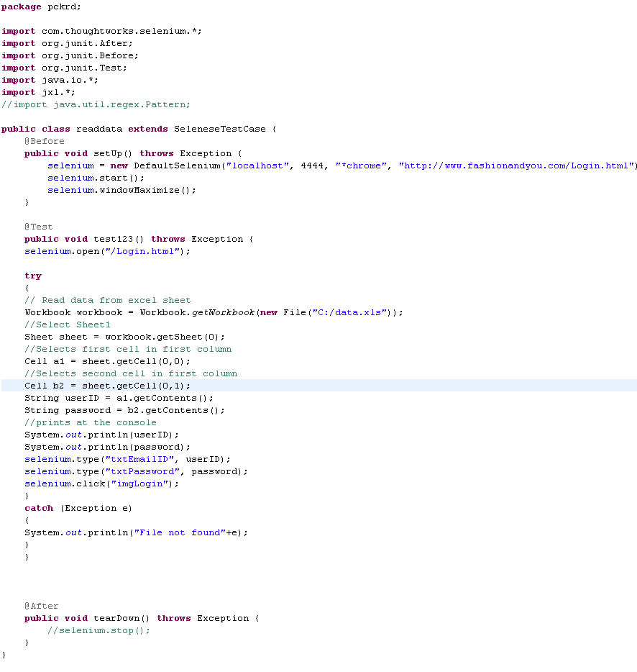Click '//Select Sheet1' comment

coord(68,325)
